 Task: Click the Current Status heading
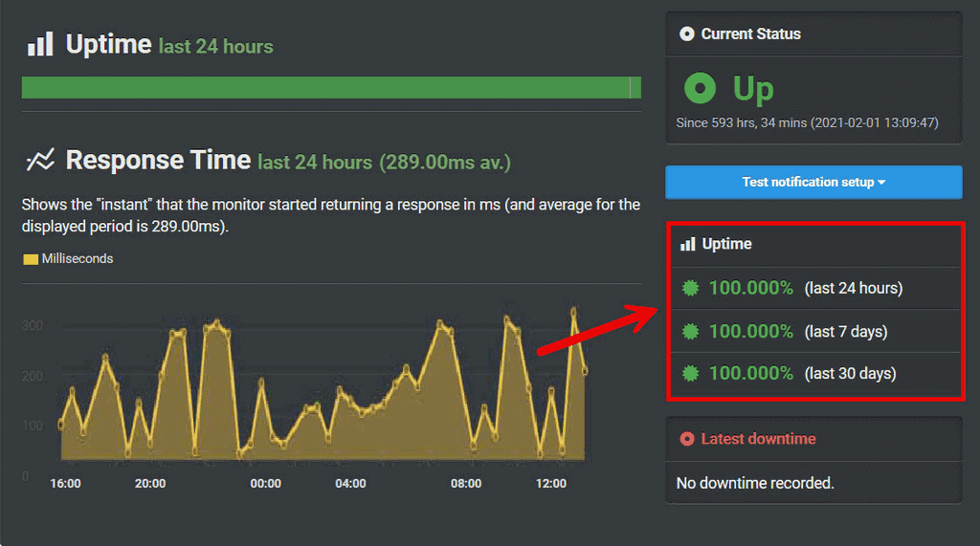coord(750,33)
